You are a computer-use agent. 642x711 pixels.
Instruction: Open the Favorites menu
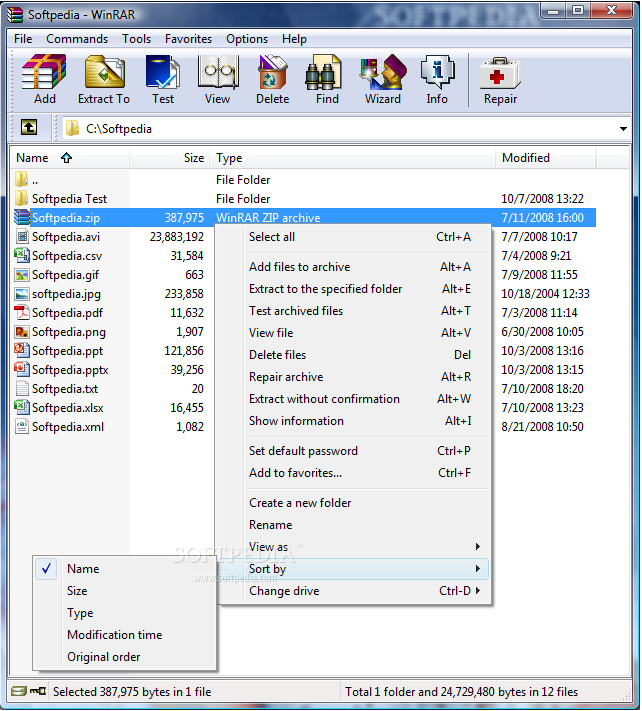pyautogui.click(x=188, y=39)
